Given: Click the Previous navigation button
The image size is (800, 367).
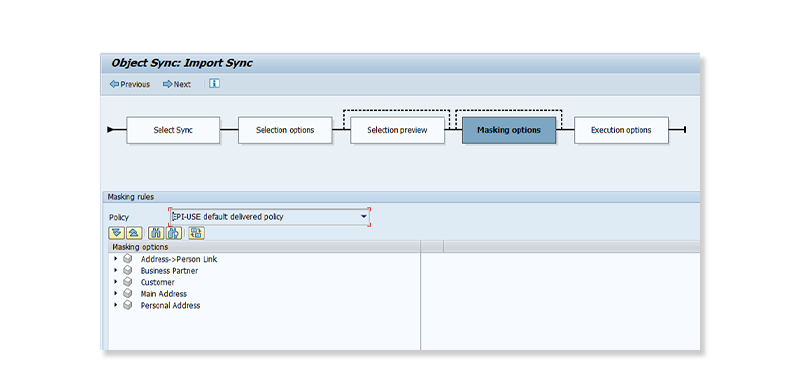Looking at the screenshot, I should click(x=130, y=84).
